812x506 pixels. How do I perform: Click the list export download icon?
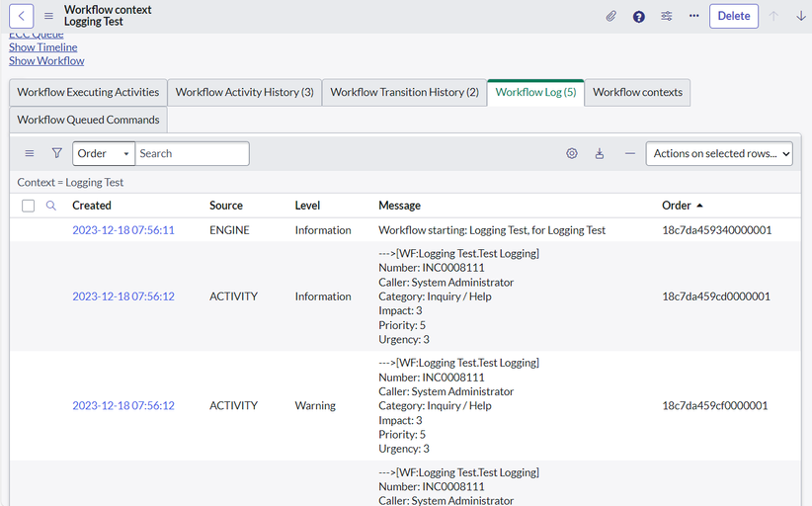click(x=600, y=153)
